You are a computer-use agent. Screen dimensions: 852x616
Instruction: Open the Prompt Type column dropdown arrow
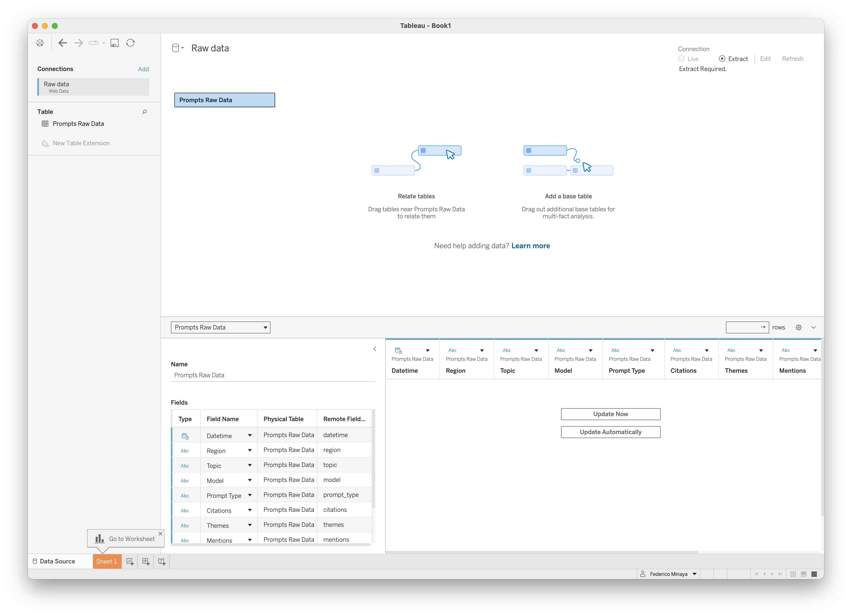pos(652,350)
